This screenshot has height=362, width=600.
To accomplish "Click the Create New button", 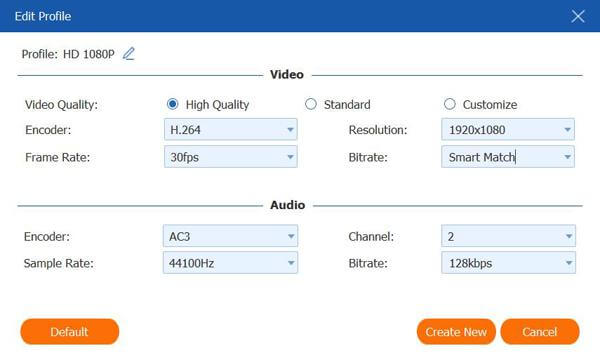I will coord(456,332).
